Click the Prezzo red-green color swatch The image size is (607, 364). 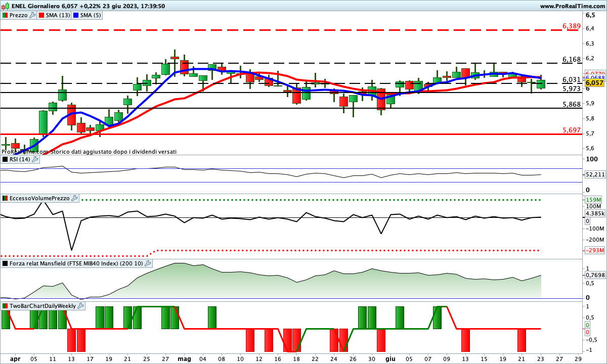pos(5,15)
